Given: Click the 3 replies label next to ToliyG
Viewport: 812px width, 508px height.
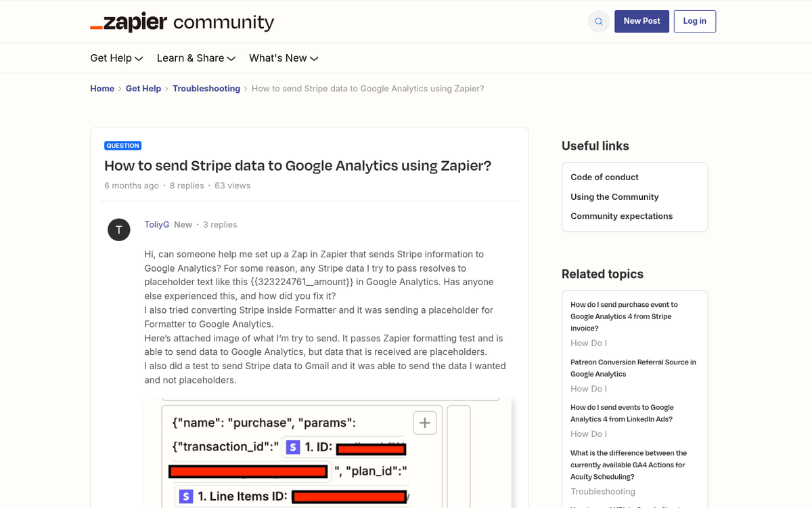Looking at the screenshot, I should 220,224.
